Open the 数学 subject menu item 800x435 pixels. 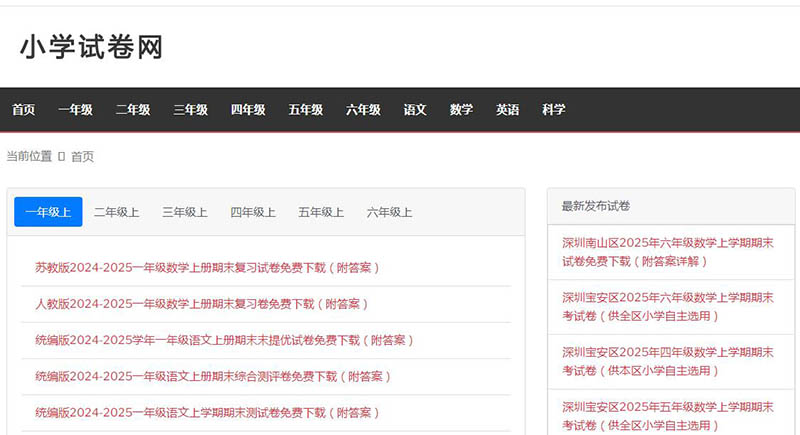point(461,110)
